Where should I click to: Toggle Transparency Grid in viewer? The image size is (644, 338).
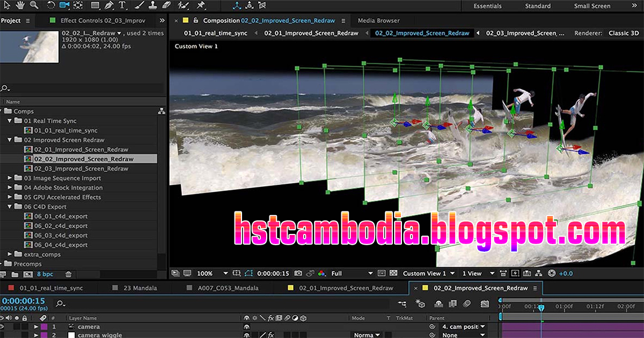coord(393,273)
